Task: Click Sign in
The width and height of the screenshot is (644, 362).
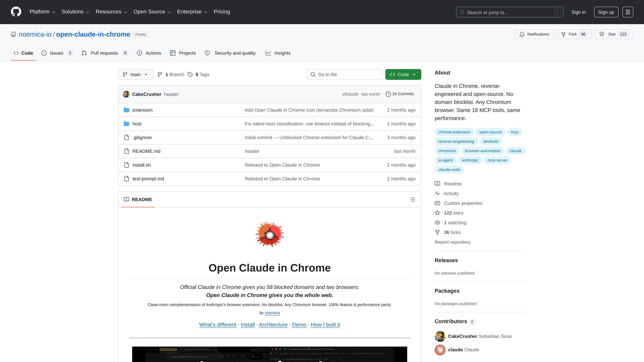Action: click(x=578, y=12)
